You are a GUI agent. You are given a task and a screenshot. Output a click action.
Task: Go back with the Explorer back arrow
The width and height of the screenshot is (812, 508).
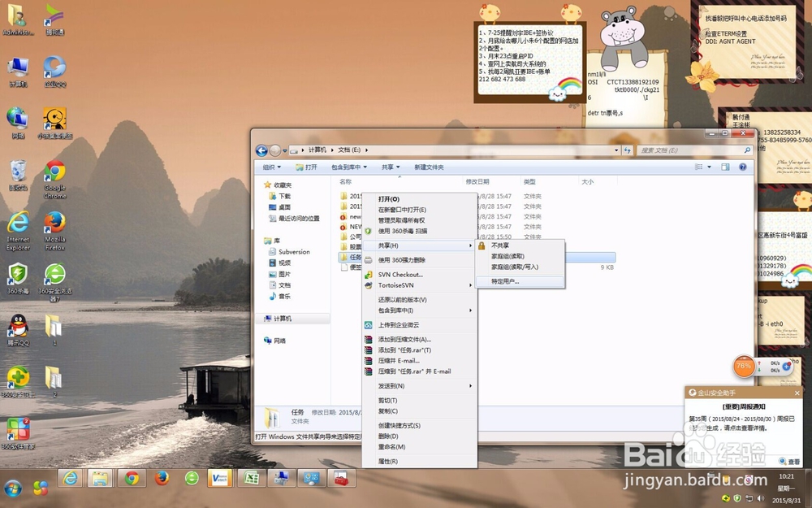tap(261, 150)
